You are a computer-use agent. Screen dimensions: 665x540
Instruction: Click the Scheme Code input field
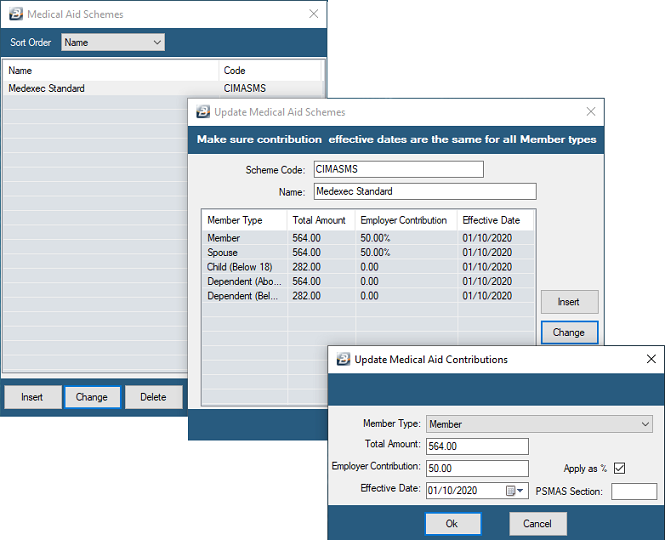(x=399, y=169)
